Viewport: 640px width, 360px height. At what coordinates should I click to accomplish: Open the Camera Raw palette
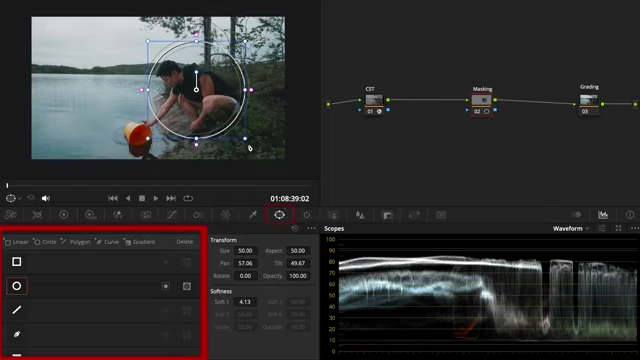(x=11, y=215)
